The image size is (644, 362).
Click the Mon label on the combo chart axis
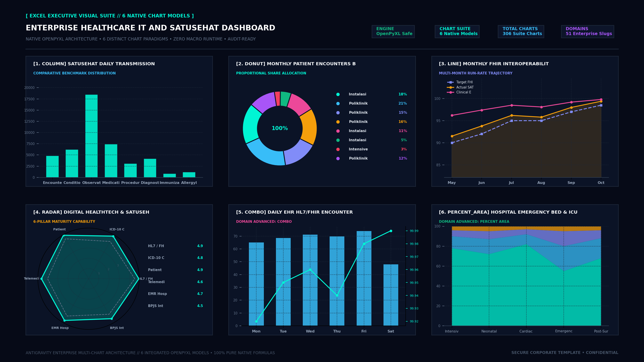coord(256,332)
